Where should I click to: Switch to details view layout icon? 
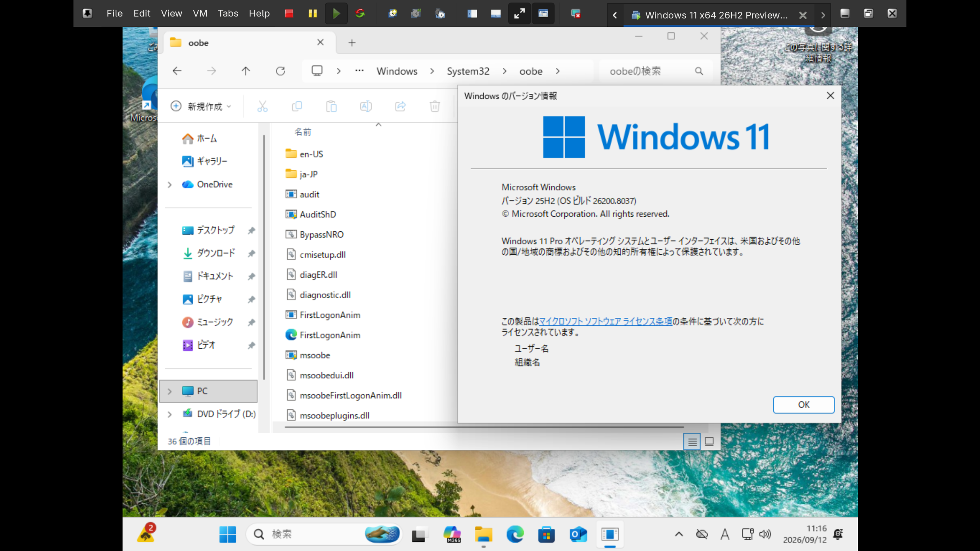click(x=692, y=441)
